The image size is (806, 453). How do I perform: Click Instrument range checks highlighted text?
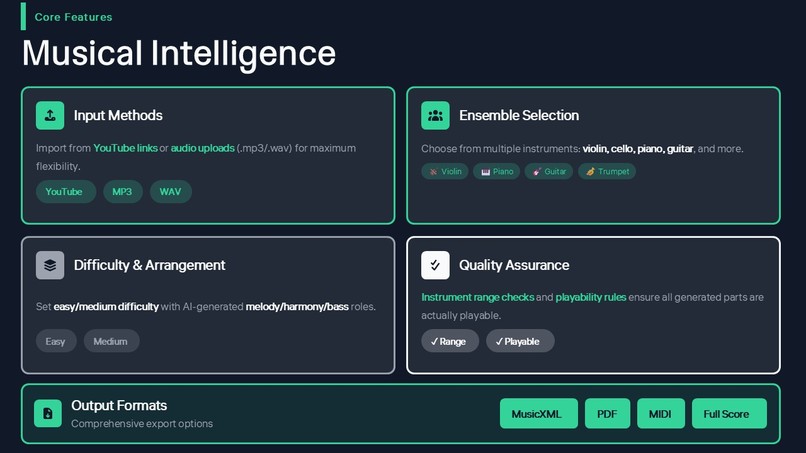click(478, 297)
